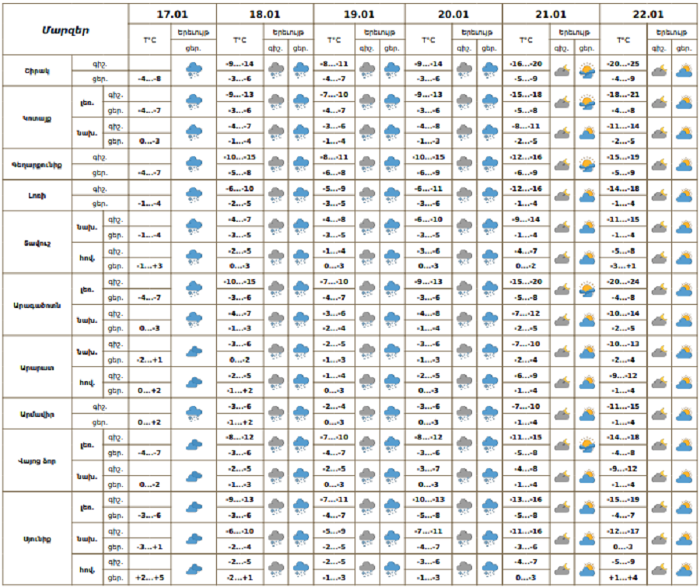The height and width of the screenshot is (588, 700).
Task: Select the Շիրակ region label
Action: 37,71
